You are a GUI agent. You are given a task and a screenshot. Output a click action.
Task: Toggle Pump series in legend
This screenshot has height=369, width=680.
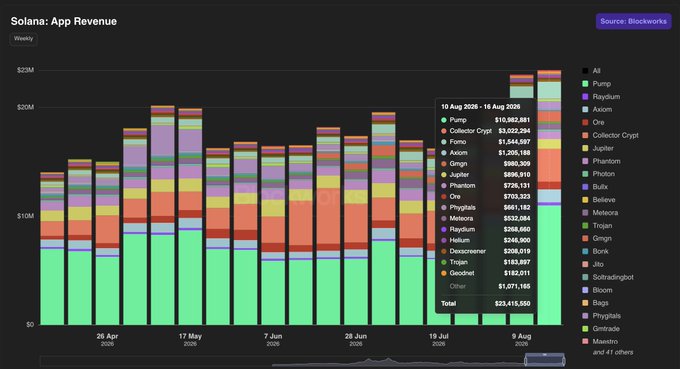click(x=596, y=84)
